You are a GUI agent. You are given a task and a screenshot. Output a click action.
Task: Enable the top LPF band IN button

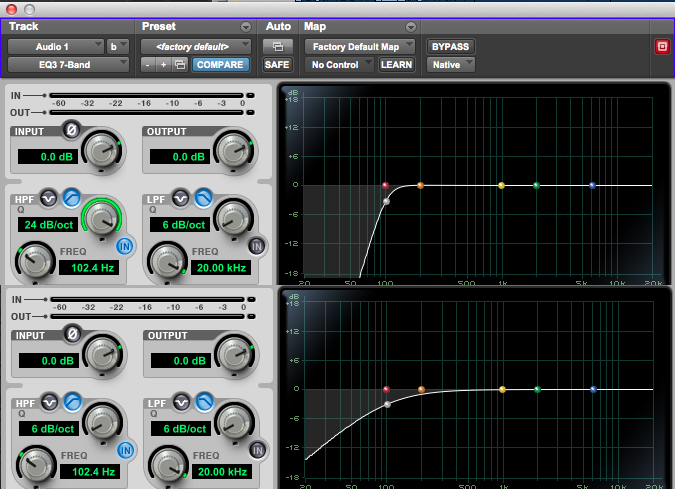(257, 246)
